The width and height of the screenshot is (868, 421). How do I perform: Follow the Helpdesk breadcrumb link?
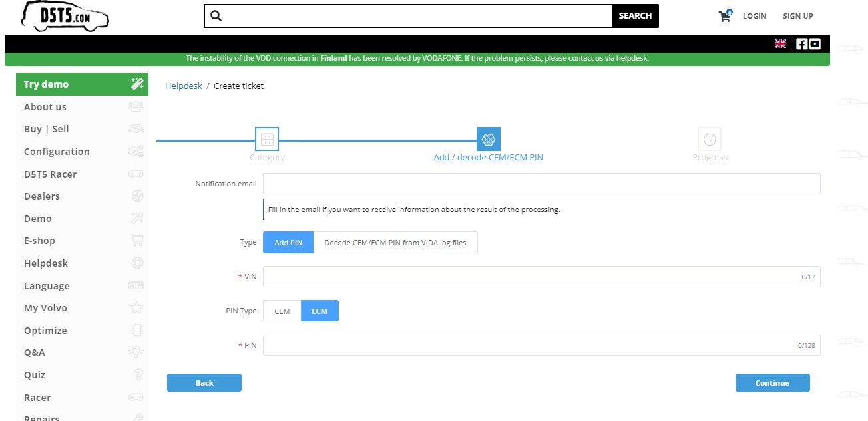[183, 86]
